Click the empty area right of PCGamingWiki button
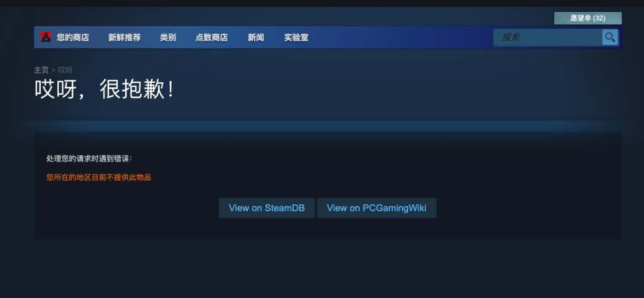644x298 pixels. coord(528,208)
